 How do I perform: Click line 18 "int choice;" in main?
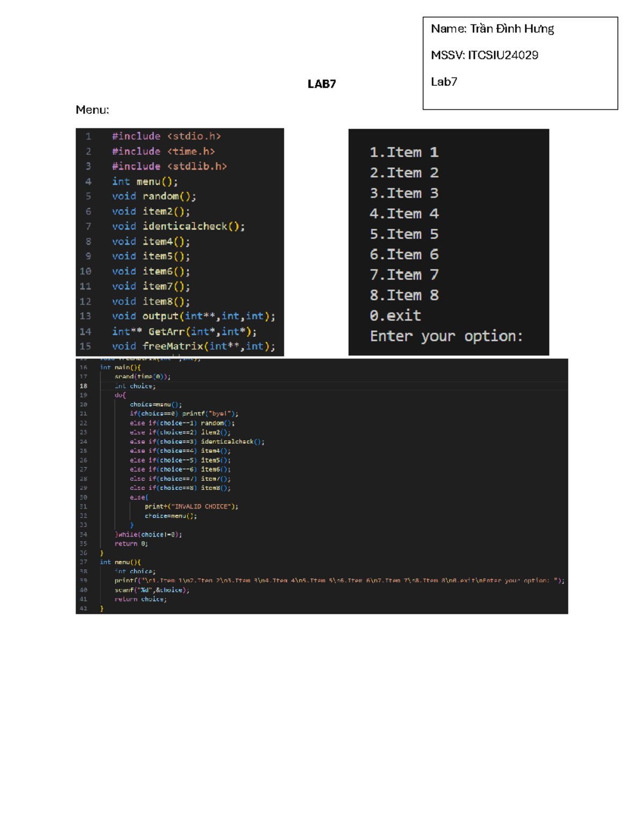point(135,386)
